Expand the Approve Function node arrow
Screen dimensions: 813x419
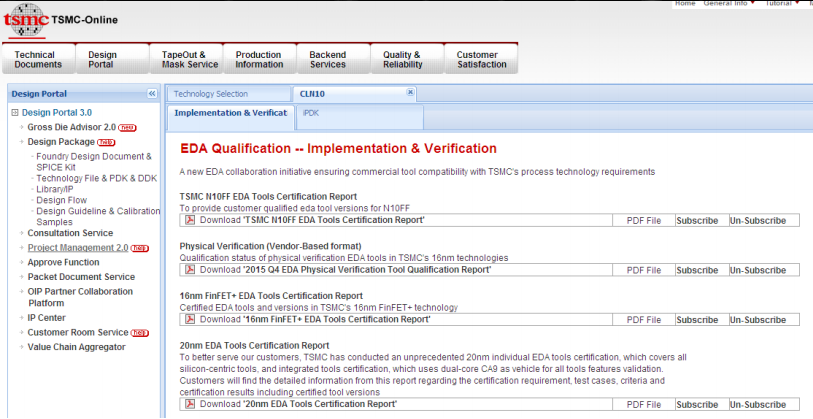[x=22, y=262]
